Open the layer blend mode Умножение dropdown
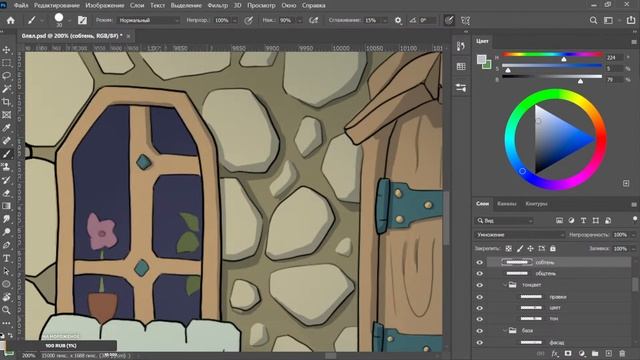The width and height of the screenshot is (640, 360). [520, 235]
